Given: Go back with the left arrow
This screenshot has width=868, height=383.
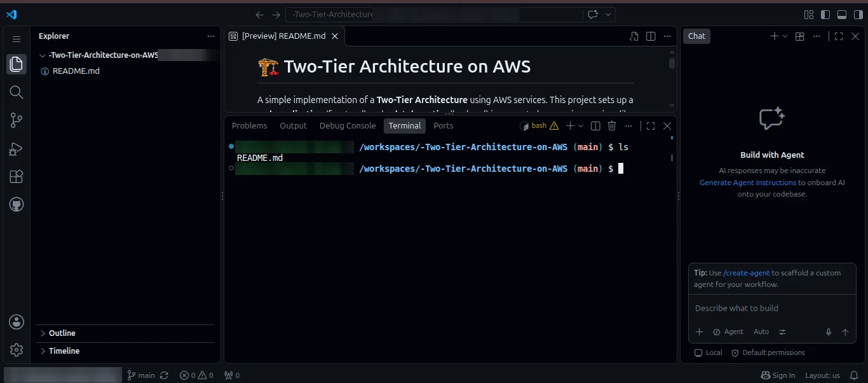Looking at the screenshot, I should point(259,15).
